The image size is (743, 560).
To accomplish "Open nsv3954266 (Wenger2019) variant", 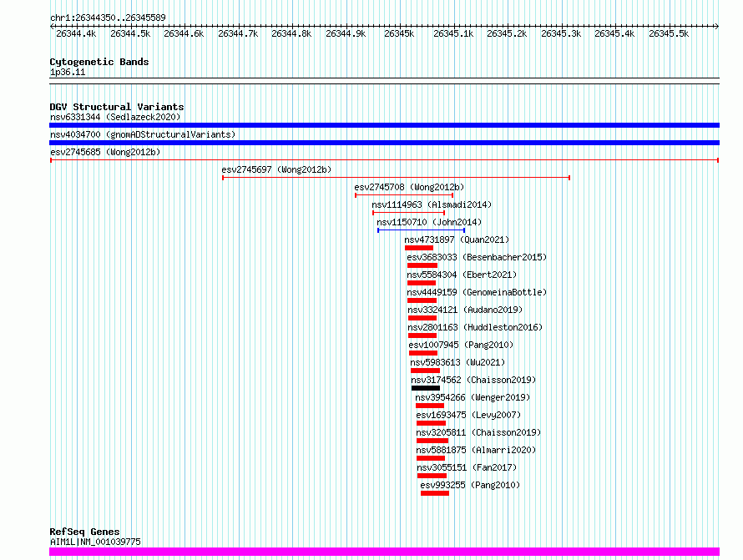I will [473, 397].
